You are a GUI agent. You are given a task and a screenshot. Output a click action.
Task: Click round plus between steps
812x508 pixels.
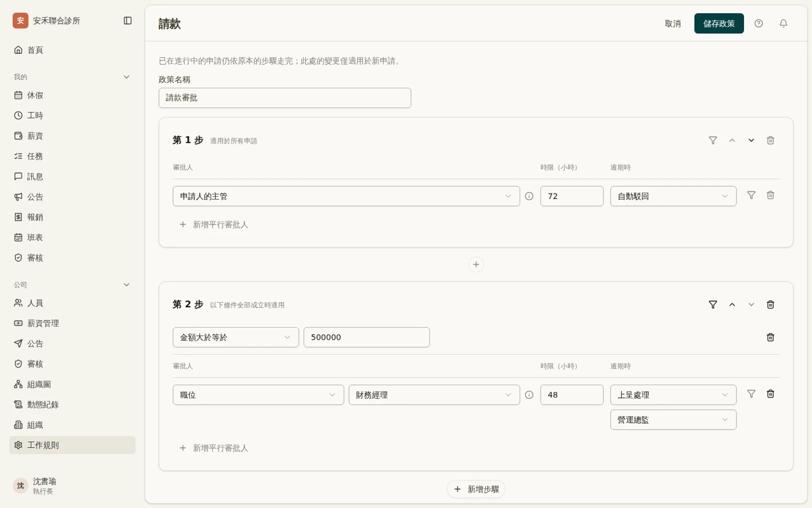click(476, 264)
